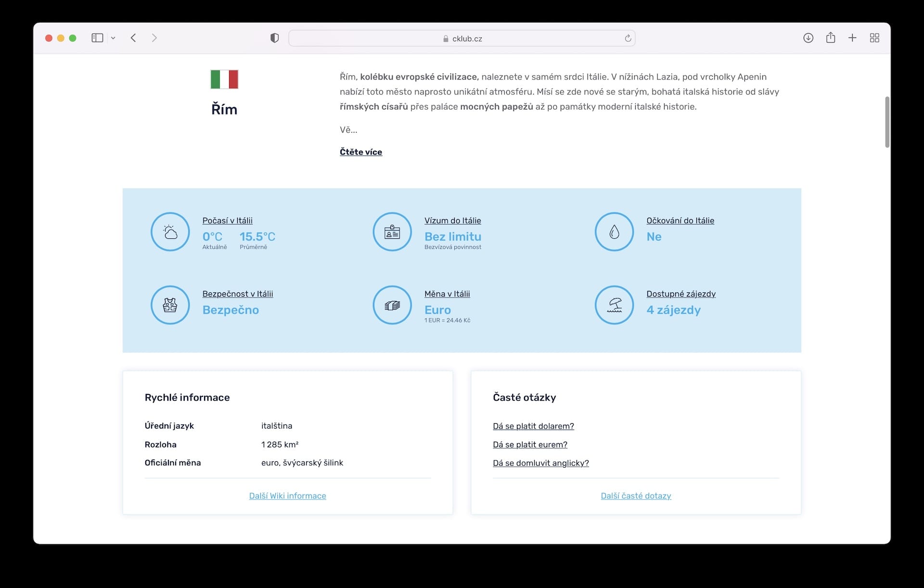The height and width of the screenshot is (588, 924).
Task: Open the Safari downloads icon
Action: click(x=808, y=38)
